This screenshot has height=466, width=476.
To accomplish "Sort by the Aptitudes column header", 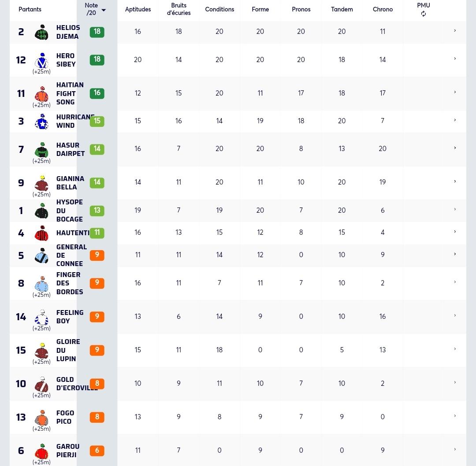I will tap(138, 9).
